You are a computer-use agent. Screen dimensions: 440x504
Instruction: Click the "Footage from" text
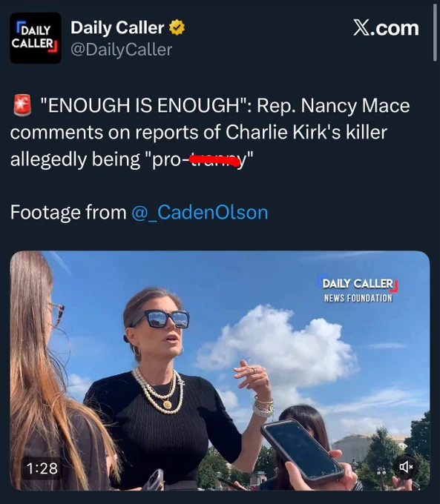coord(68,213)
